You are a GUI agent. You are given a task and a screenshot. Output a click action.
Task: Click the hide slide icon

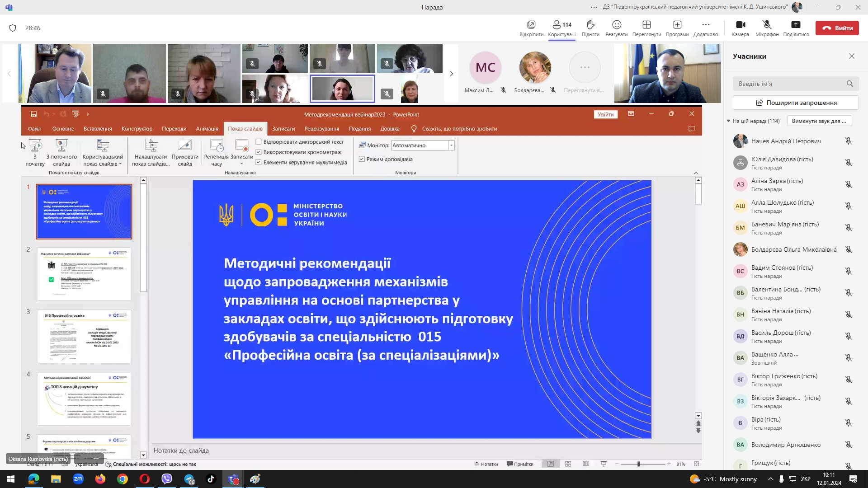coord(185,145)
